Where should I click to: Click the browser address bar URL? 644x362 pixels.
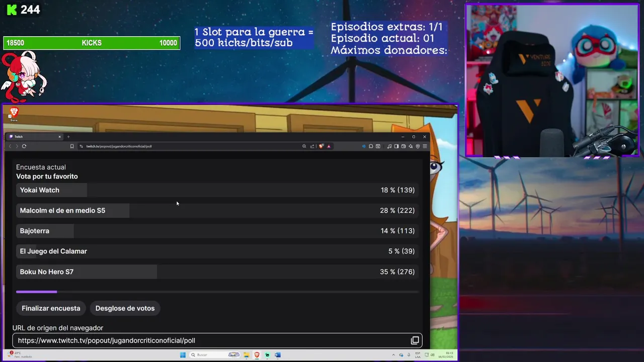(119, 146)
